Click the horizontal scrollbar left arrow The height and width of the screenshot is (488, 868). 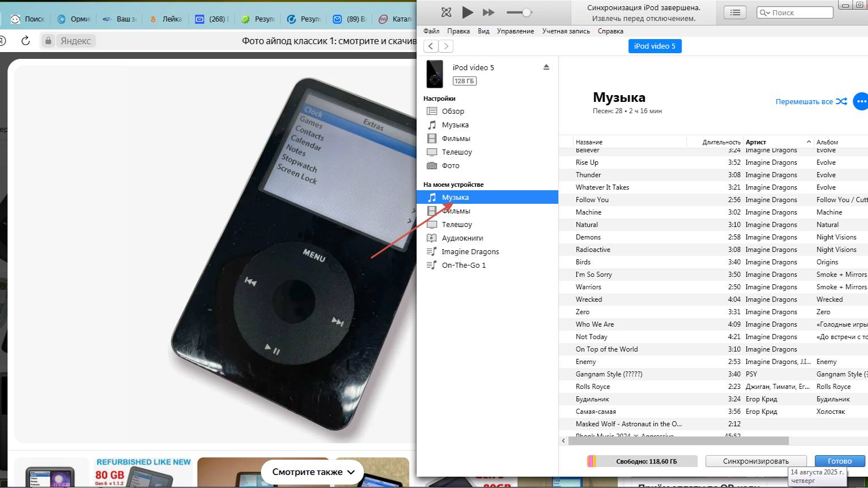(x=563, y=440)
